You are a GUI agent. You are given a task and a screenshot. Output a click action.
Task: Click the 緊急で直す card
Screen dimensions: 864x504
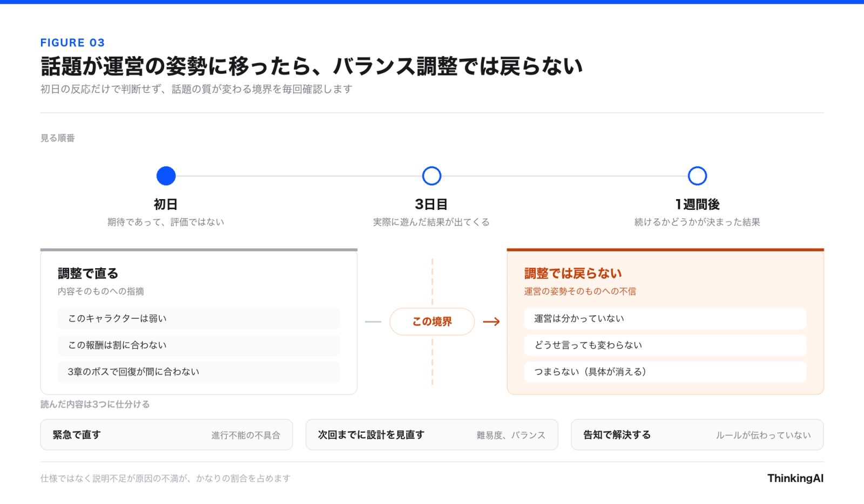(166, 435)
